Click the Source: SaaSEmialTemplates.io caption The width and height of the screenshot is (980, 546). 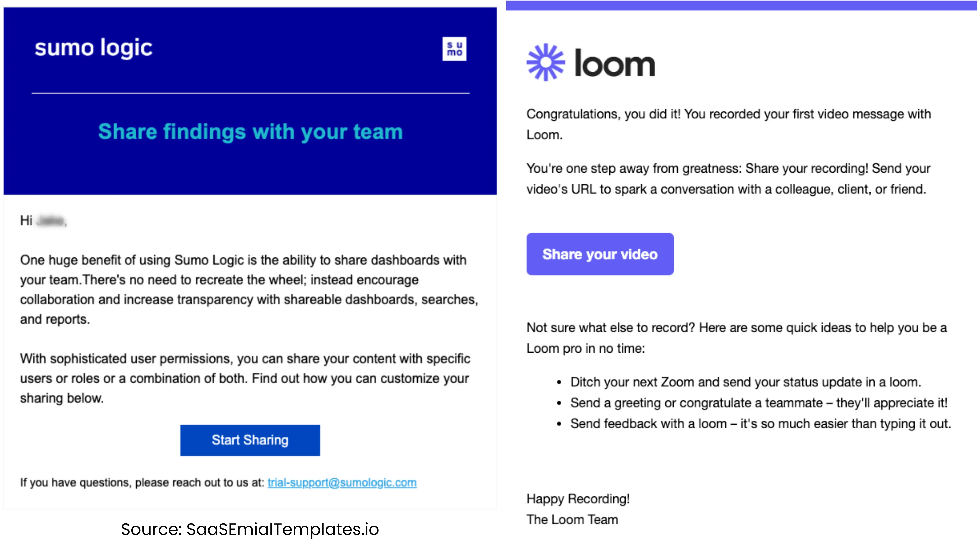250,529
